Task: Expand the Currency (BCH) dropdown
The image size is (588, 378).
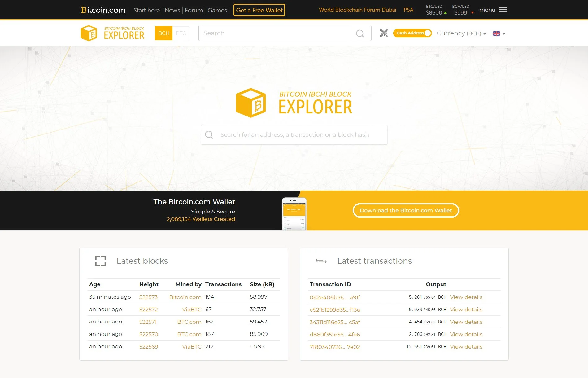Action: (x=461, y=33)
